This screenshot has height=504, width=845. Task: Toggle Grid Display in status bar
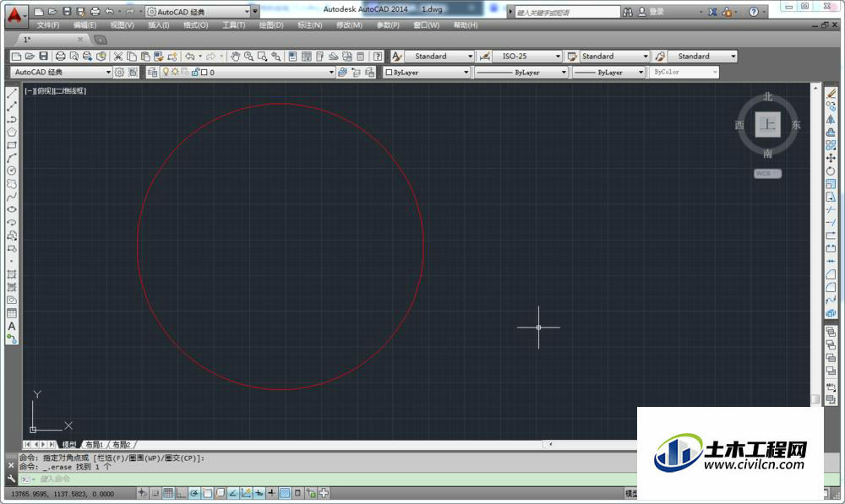168,493
